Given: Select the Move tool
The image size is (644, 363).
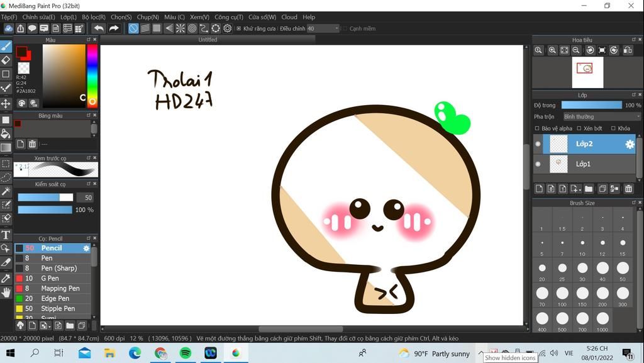Looking at the screenshot, I should coord(6,103).
